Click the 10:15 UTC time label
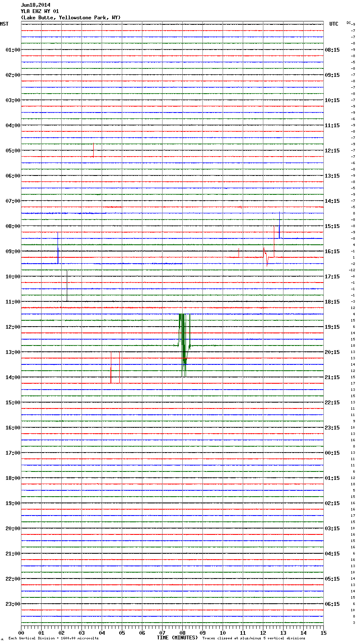357x644 pixels. coord(332,100)
